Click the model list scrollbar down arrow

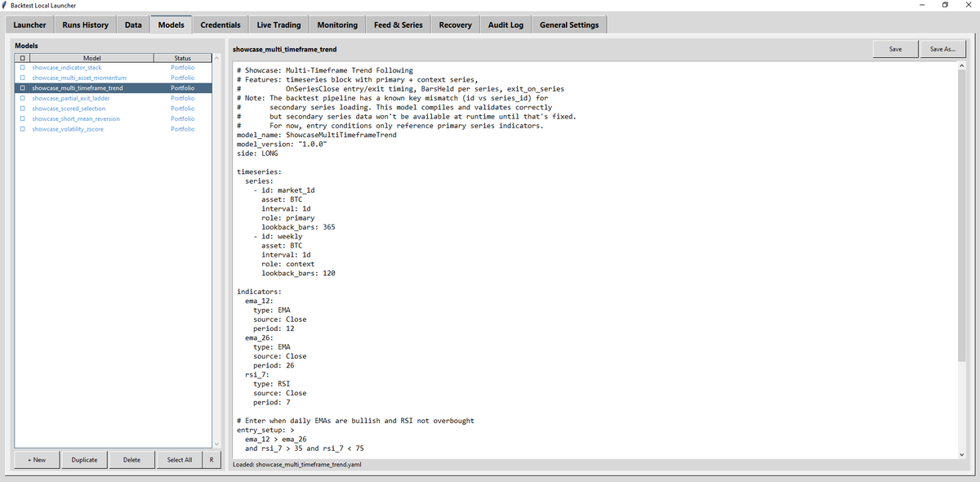[x=217, y=444]
